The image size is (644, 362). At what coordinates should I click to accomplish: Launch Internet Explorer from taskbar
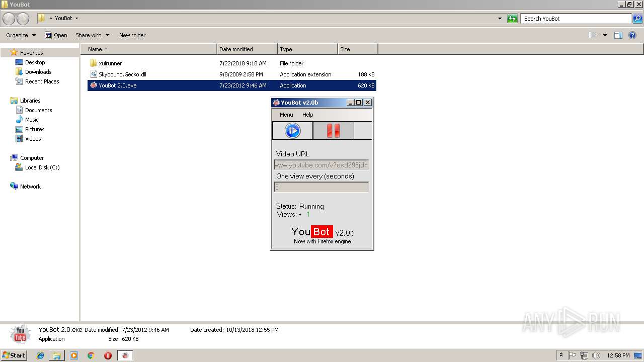point(40,355)
